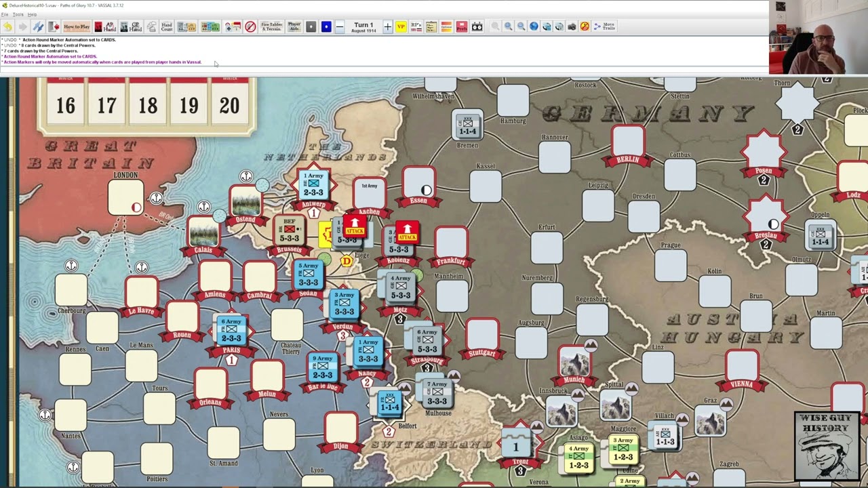This screenshot has height=488, width=868.
Task: Select the BEF 5-3-3 counter at Brussels
Action: [x=290, y=231]
